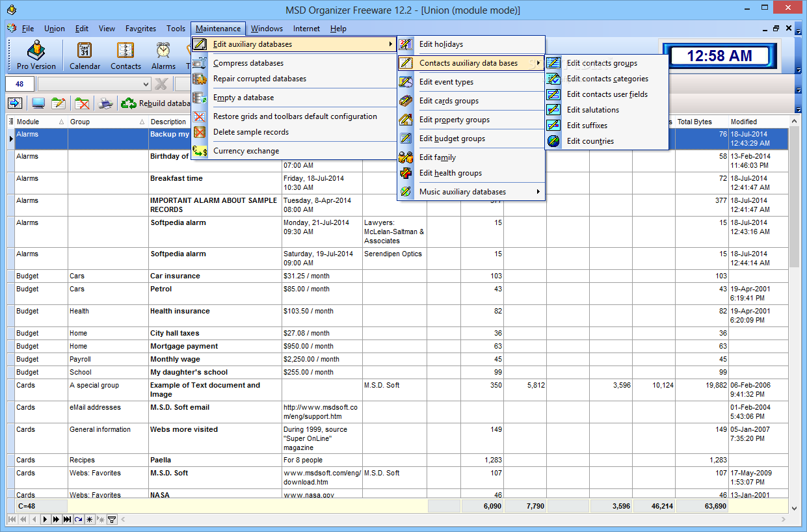Open the Favorites menu
The image size is (807, 532).
tap(140, 29)
